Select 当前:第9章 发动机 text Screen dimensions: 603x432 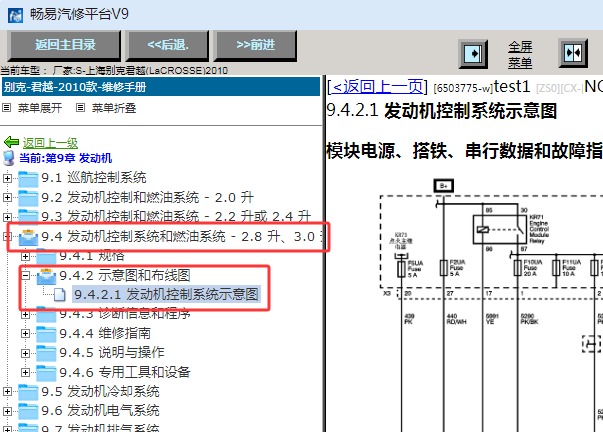tap(66, 158)
